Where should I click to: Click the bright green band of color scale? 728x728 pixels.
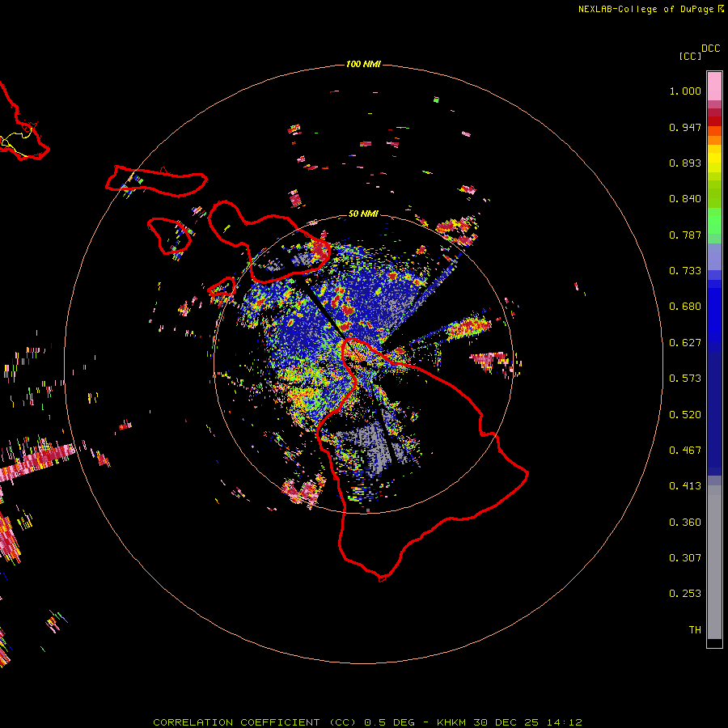point(714,221)
